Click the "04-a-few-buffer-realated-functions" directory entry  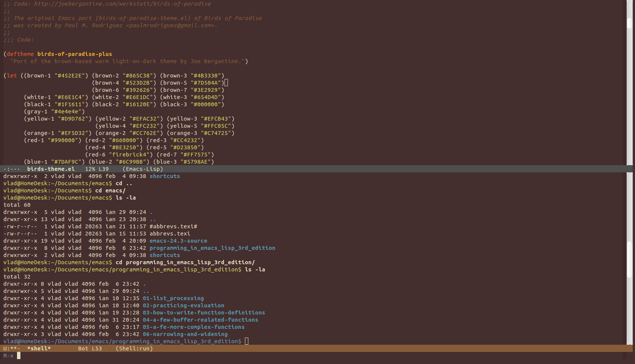click(201, 320)
